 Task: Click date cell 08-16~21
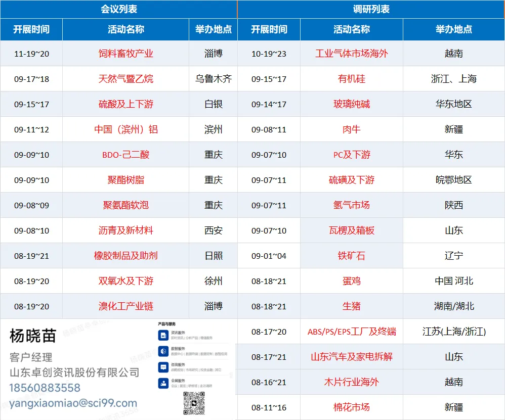coord(269,383)
